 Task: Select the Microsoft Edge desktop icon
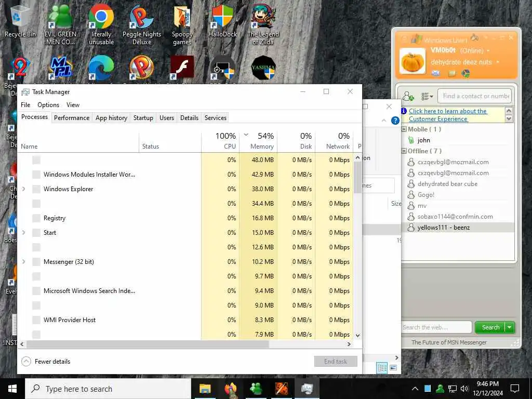[101, 67]
